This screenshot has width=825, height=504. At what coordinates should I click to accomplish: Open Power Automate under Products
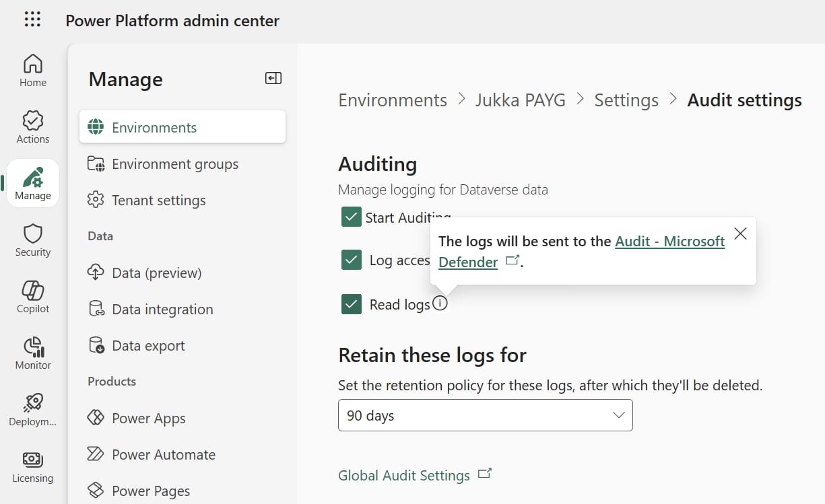(x=163, y=455)
